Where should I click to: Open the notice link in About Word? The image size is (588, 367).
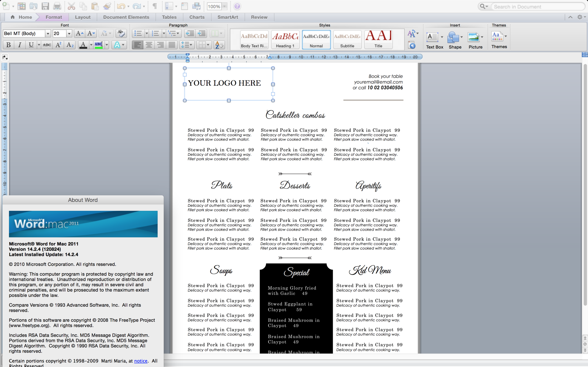141,361
